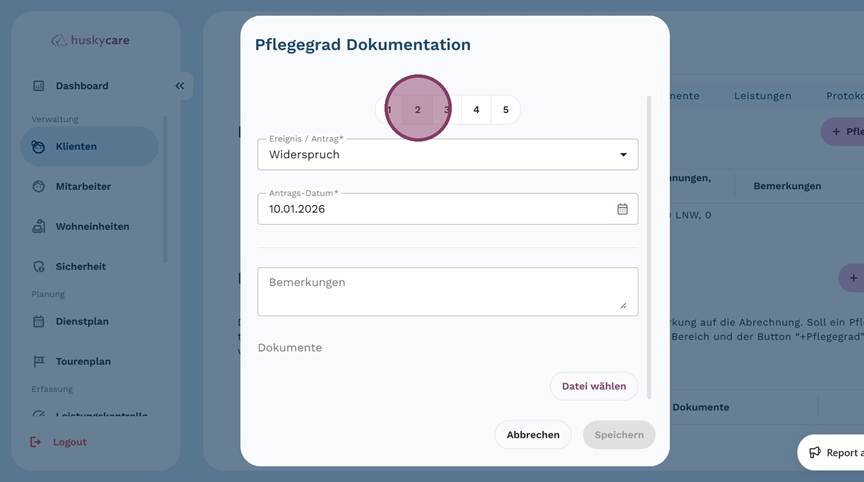Click the Dashboard icon in sidebar
This screenshot has width=864, height=482.
click(x=39, y=86)
